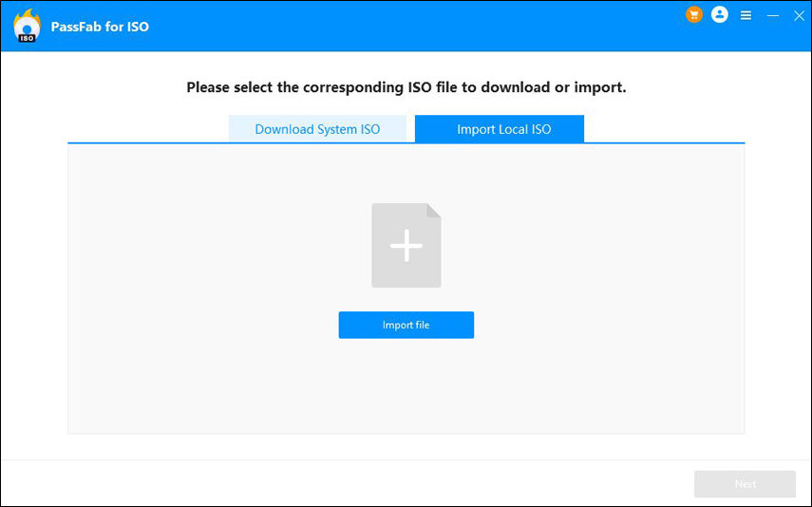The width and height of the screenshot is (812, 507).
Task: Click blank space right of Import Local ISO tab
Action: 665,129
